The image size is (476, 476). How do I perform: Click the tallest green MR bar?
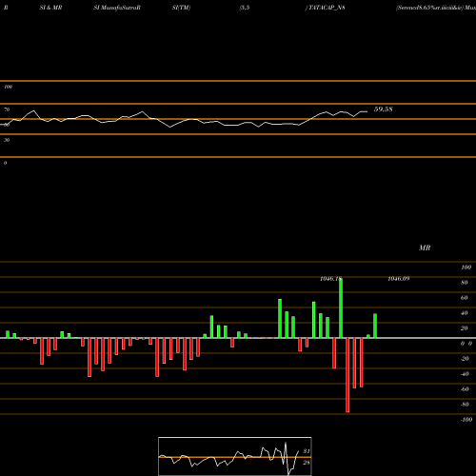pyautogui.click(x=341, y=307)
